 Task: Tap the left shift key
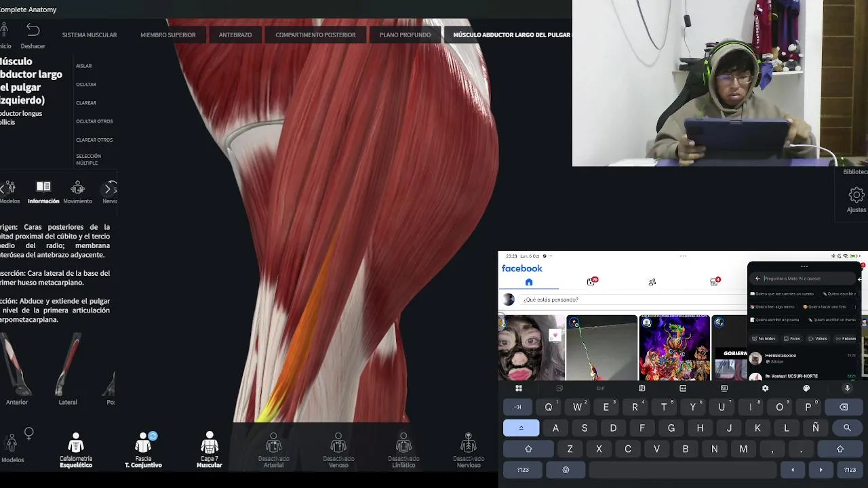528,449
